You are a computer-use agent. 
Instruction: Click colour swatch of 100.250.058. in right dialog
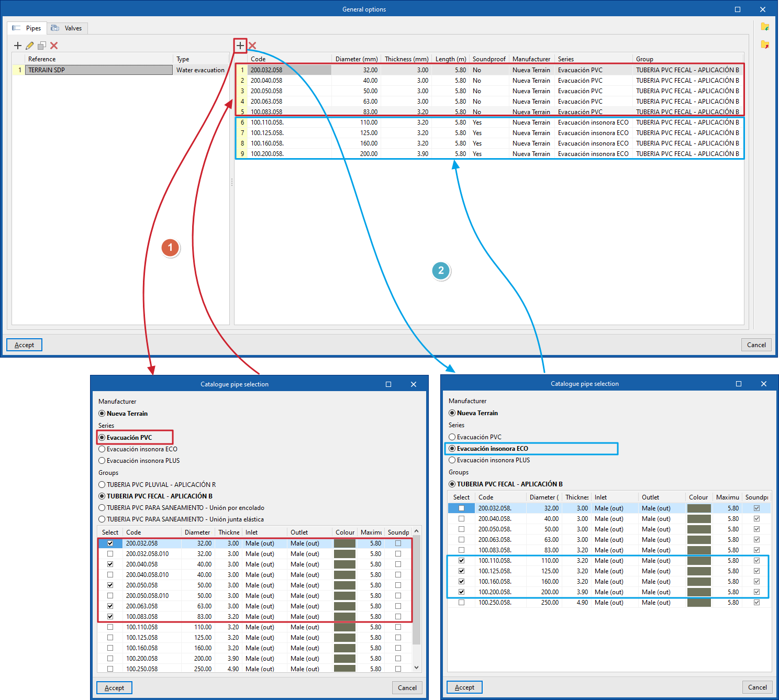[699, 603]
